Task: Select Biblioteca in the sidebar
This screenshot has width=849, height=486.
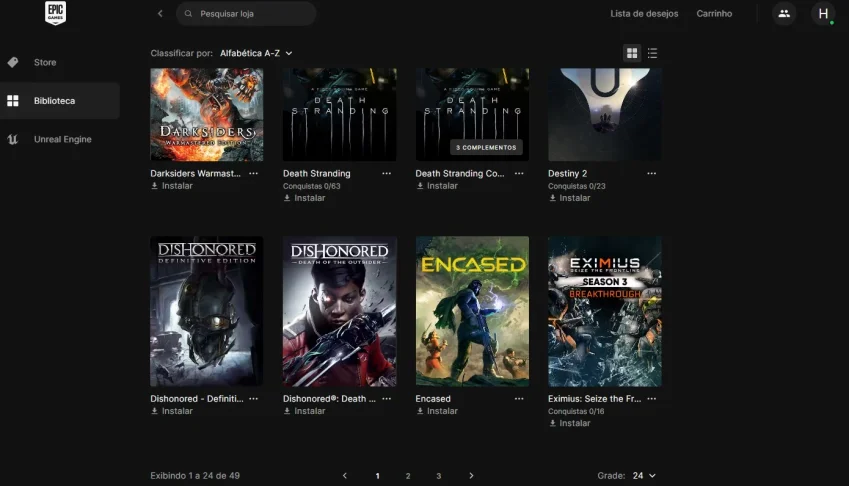Action: 60,101
